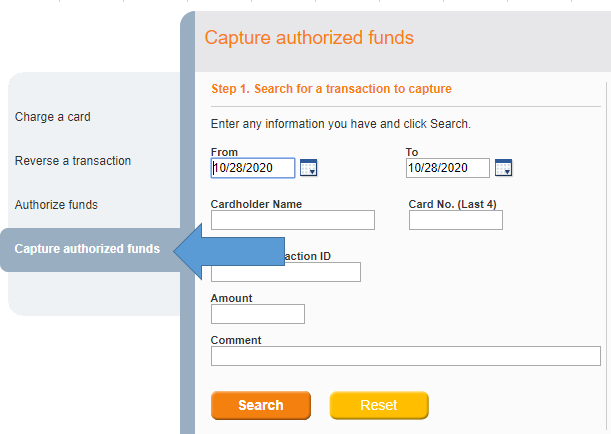Image resolution: width=611 pixels, height=434 pixels.
Task: Click the Enter any information instruction text
Action: point(341,124)
